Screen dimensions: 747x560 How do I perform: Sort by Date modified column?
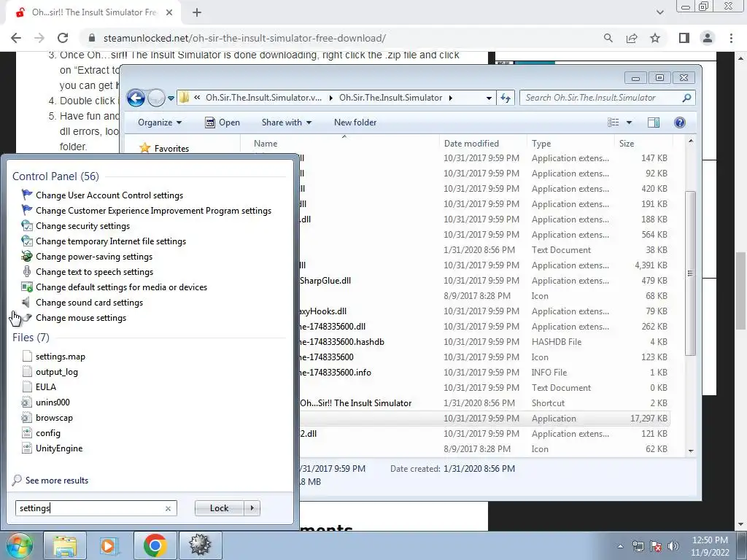(x=483, y=144)
